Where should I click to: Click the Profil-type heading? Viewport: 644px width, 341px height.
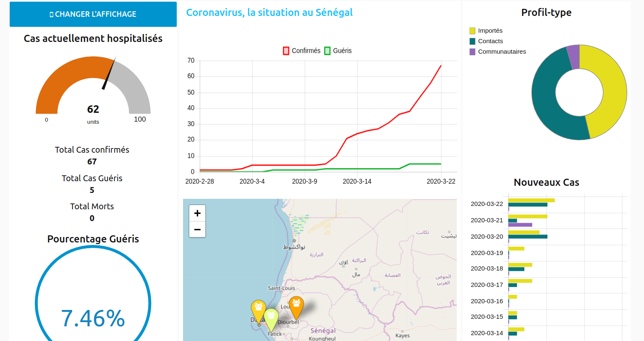[x=546, y=13]
